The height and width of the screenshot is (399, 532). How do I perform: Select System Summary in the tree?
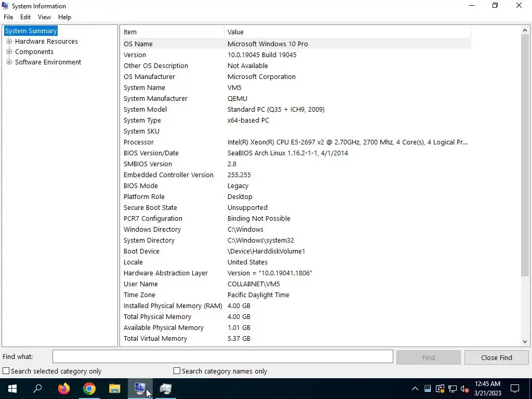coord(31,31)
